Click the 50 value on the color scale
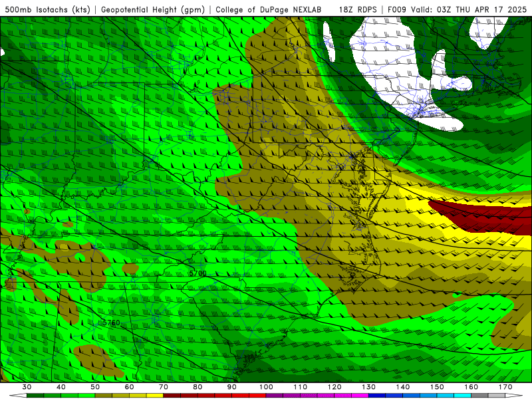532x399 pixels. tap(95, 387)
